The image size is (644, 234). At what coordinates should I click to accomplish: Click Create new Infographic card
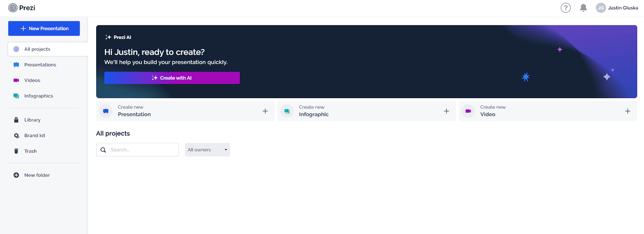click(x=366, y=111)
